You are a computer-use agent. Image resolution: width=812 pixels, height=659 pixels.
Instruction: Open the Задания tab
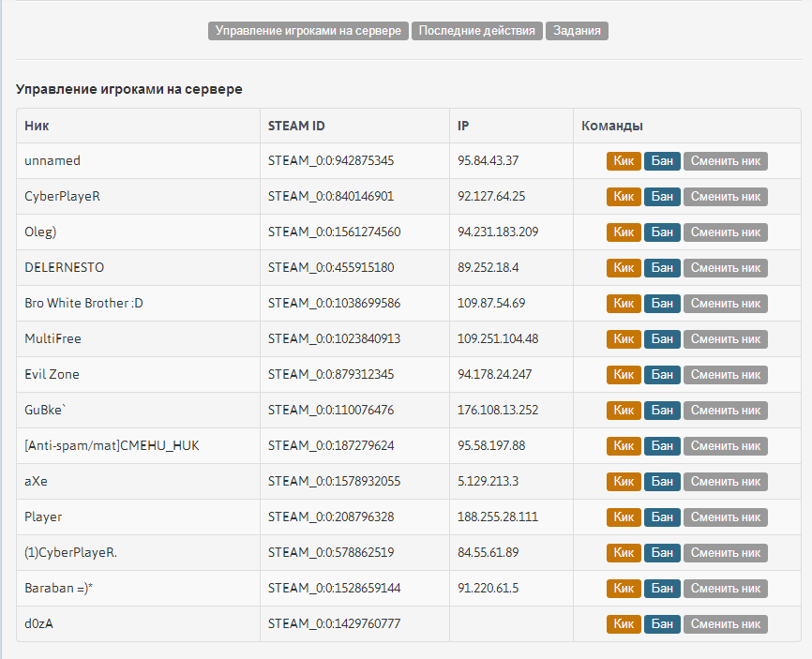pos(577,31)
